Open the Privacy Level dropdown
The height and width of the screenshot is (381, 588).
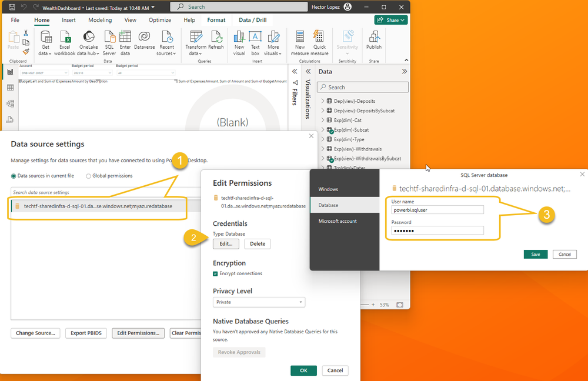coord(259,302)
